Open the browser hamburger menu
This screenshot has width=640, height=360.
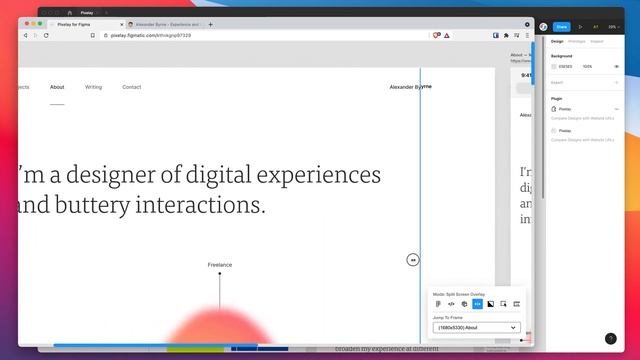point(527,36)
